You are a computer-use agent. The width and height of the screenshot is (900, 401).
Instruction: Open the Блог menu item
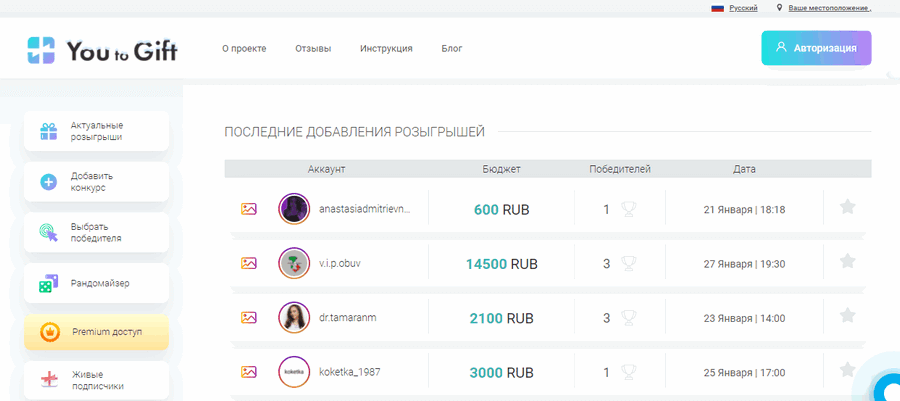[x=452, y=49]
